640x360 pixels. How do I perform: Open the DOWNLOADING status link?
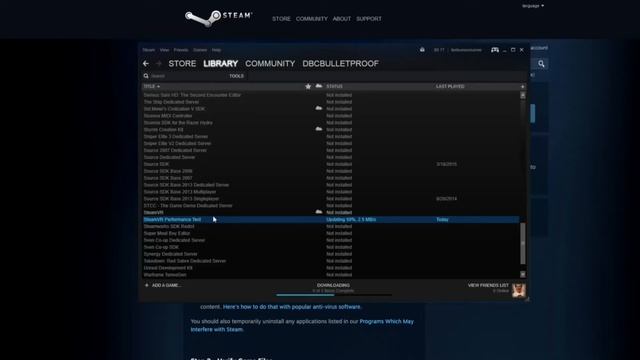[x=333, y=285]
